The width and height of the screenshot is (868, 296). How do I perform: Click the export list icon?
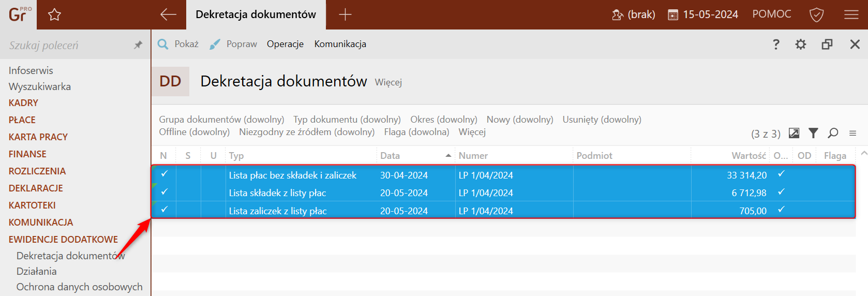point(794,133)
